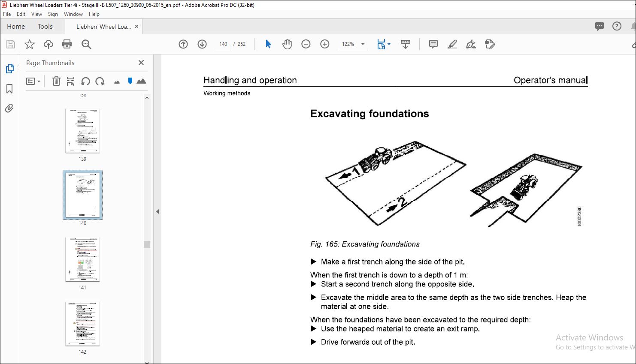The image size is (636, 364).
Task: Close the Page Thumbnails panel
Action: point(141,63)
